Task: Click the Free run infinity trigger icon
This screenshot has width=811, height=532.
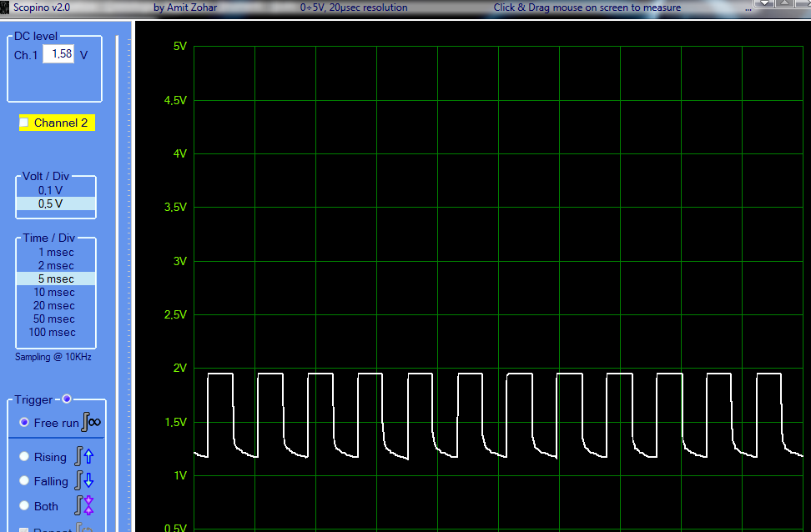Action: (x=92, y=422)
